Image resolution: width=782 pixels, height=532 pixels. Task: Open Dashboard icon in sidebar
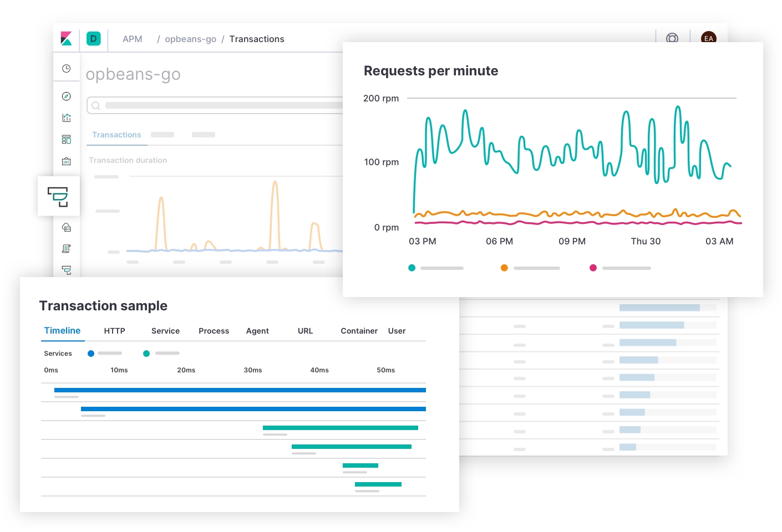67,139
